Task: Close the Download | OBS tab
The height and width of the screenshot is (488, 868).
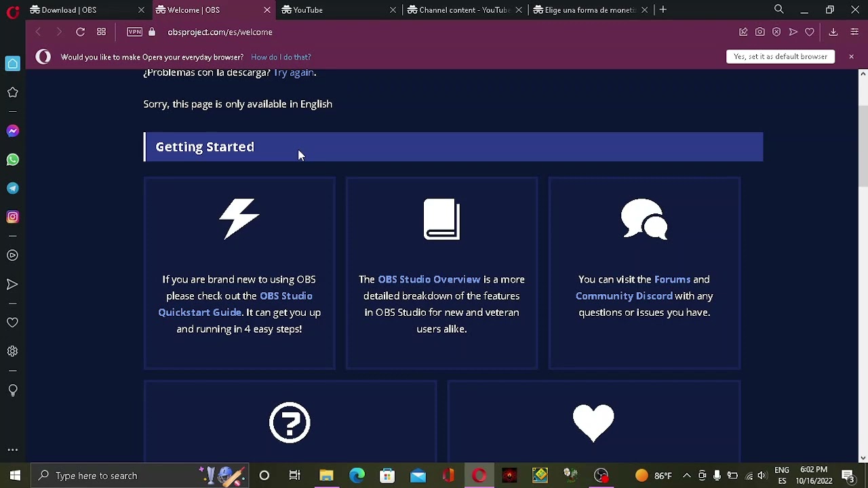Action: [x=141, y=10]
